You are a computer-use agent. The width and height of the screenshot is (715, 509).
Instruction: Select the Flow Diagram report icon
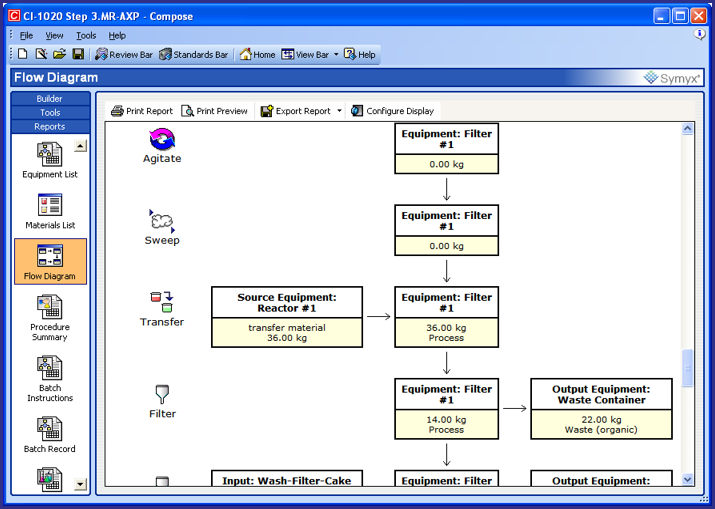click(x=49, y=262)
